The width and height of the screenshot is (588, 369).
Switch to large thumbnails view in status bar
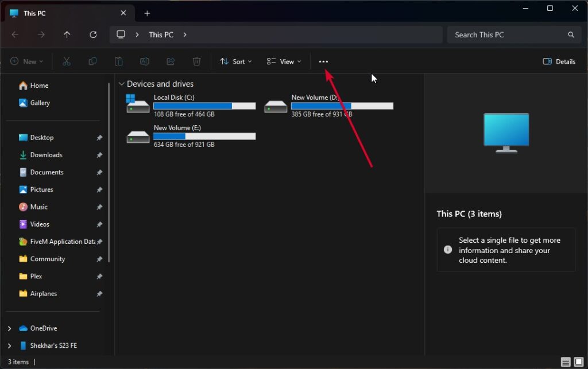click(579, 362)
